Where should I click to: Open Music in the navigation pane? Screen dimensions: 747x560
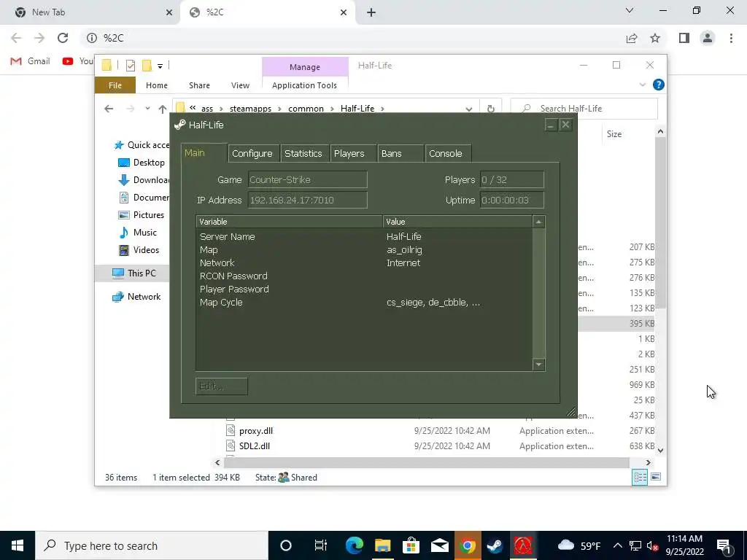pos(138,233)
